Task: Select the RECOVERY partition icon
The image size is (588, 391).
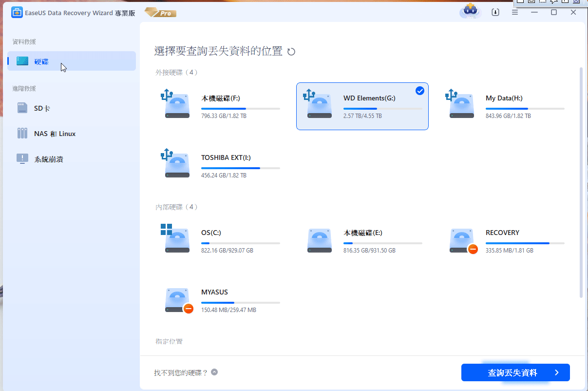Action: pyautogui.click(x=463, y=241)
